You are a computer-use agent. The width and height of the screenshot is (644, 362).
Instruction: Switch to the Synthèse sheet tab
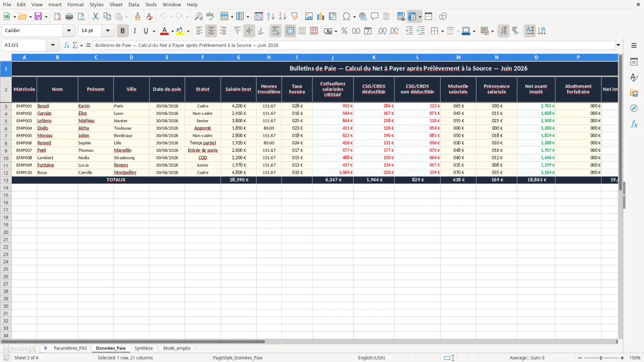pyautogui.click(x=144, y=349)
